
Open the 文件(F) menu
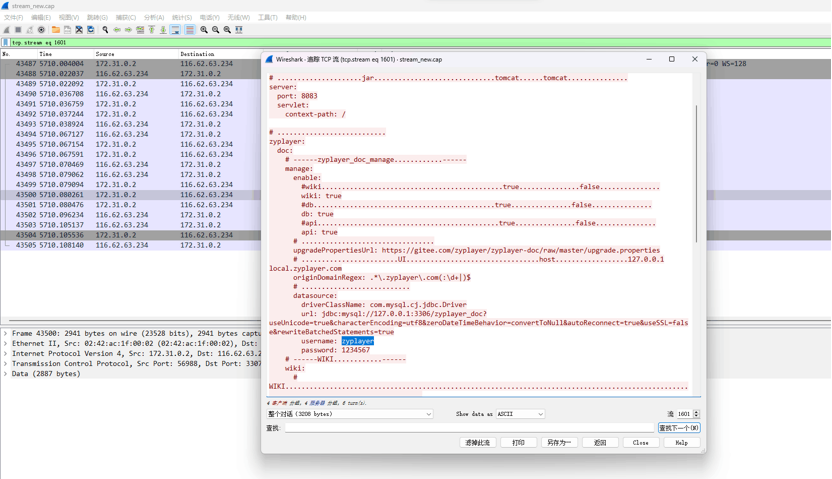(13, 18)
